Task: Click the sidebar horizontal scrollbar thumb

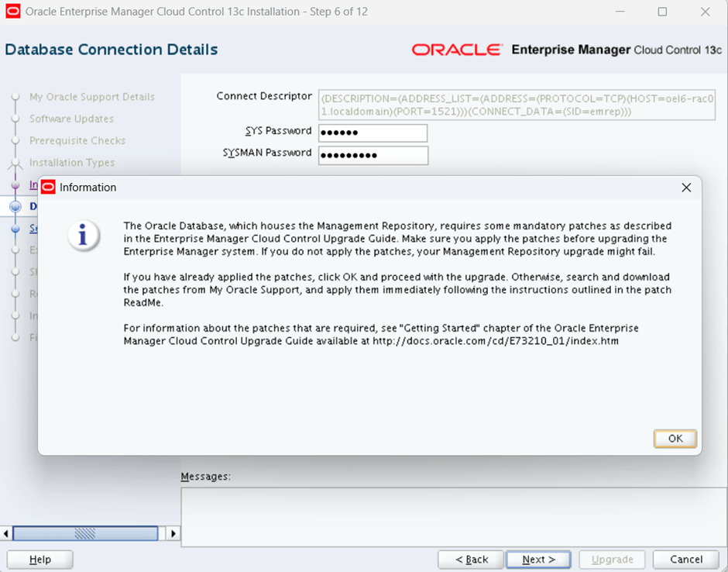Action: pos(85,533)
